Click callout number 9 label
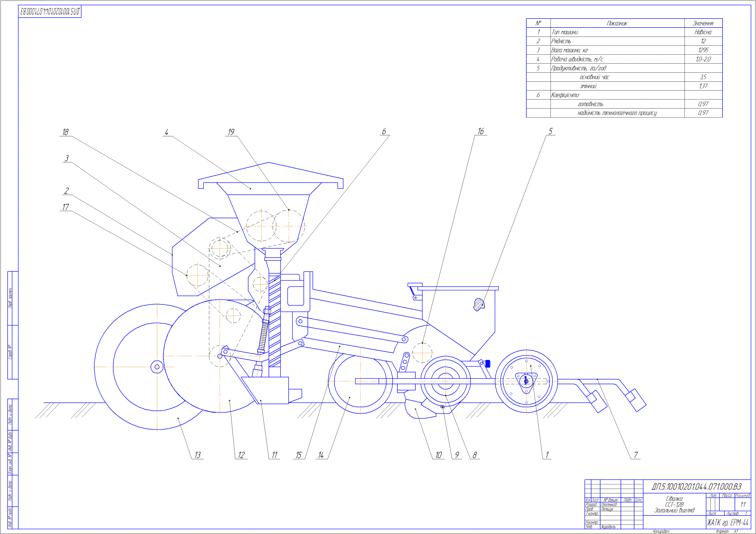Image resolution: width=756 pixels, height=534 pixels. tap(457, 455)
